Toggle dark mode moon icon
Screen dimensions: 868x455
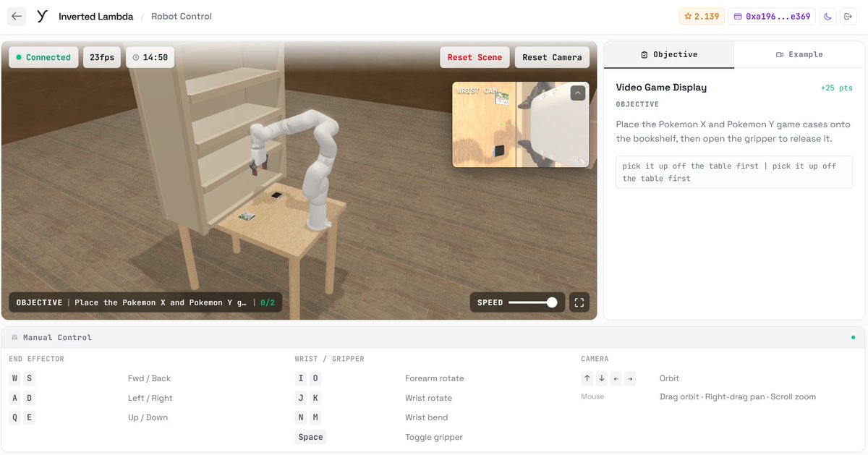point(828,17)
